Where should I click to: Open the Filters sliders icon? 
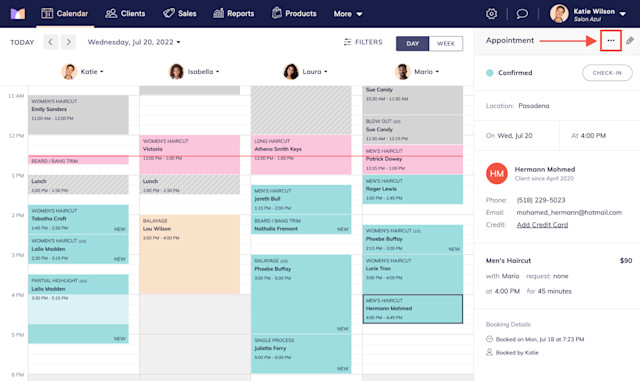pos(347,42)
